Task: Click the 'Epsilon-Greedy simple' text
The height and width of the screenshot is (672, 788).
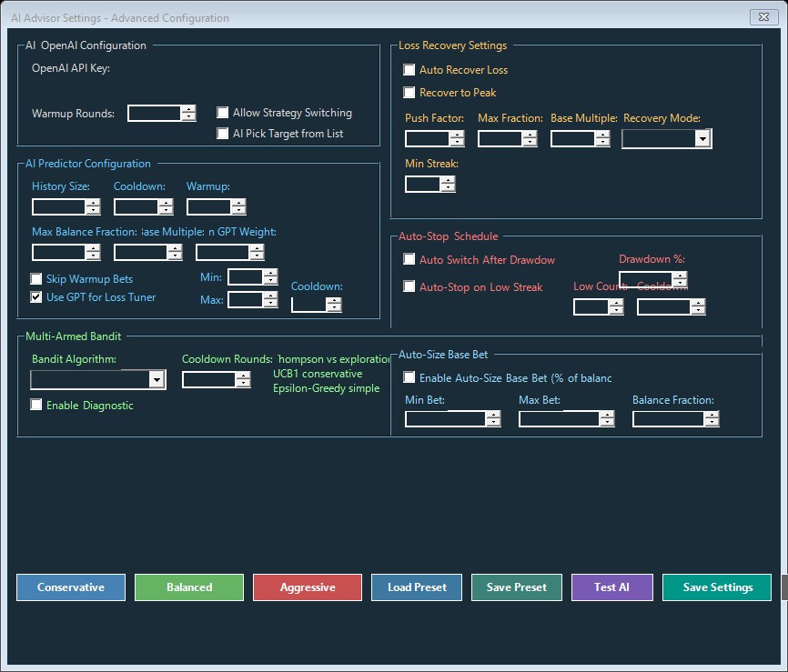Action: pyautogui.click(x=326, y=388)
